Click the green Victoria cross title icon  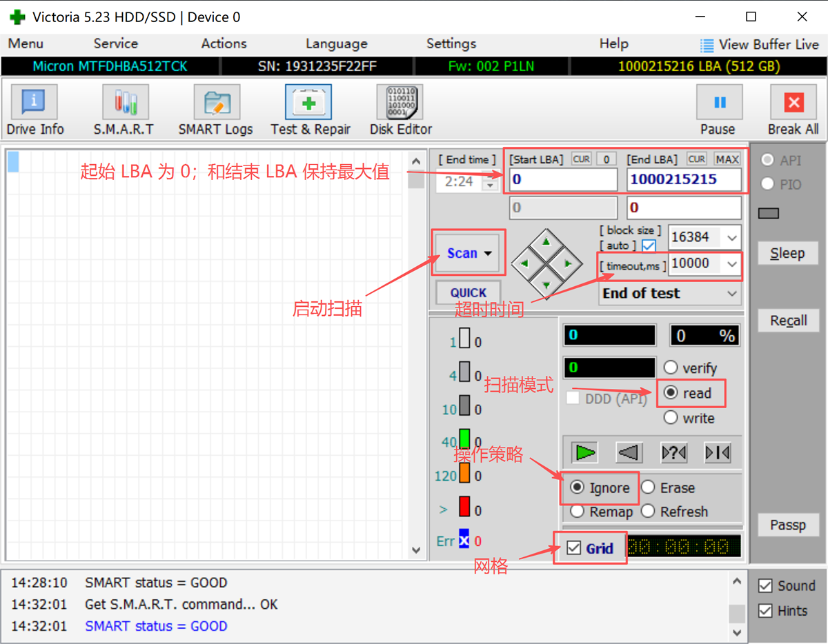tap(18, 17)
